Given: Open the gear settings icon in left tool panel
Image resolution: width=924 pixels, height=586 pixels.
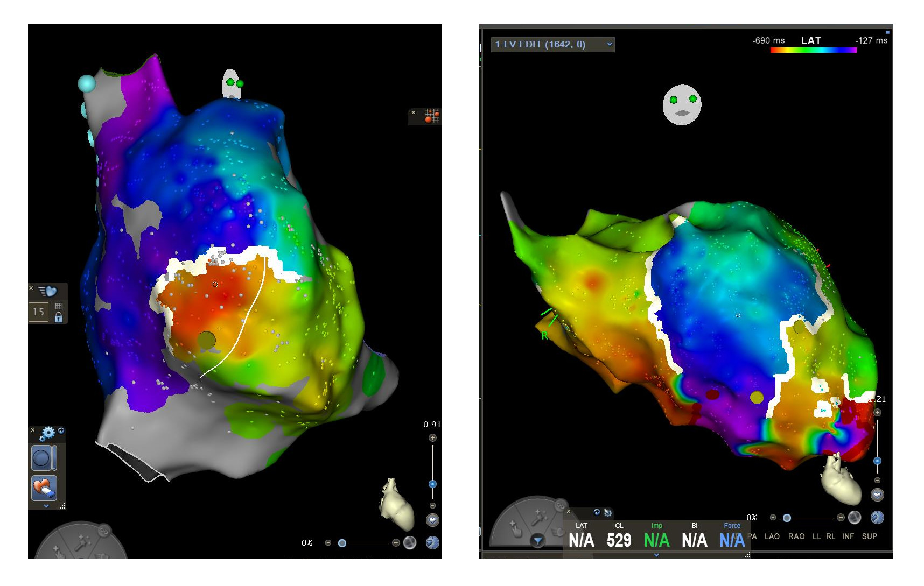Looking at the screenshot, I should [48, 433].
